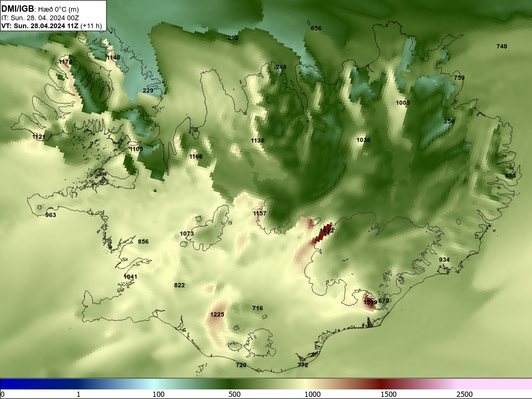Image resolution: width=532 pixels, height=399 pixels.
Task: Click the 1166 map value
Action: (196, 156)
